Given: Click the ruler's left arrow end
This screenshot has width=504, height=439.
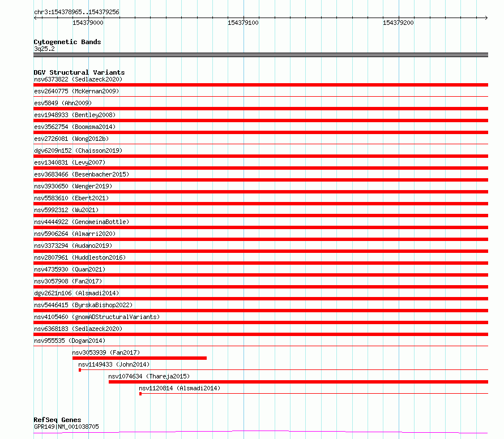Looking at the screenshot, I should (35, 18).
